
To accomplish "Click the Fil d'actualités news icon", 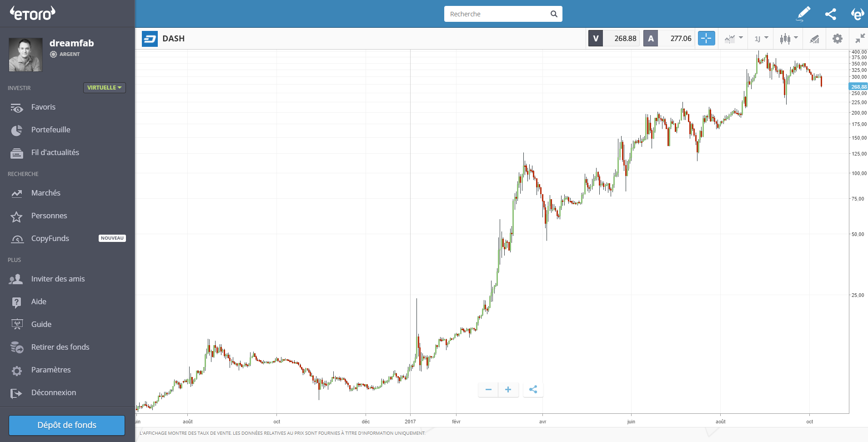I will 17,153.
